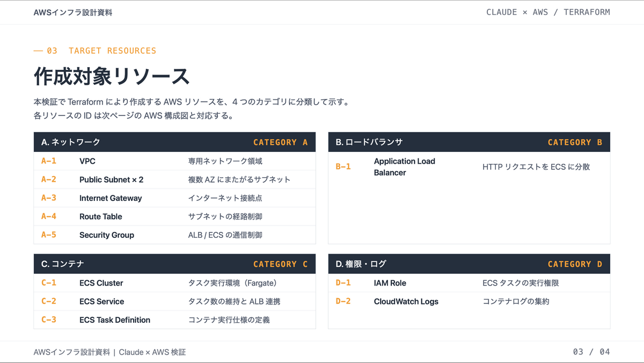Select Public Subnet × 2 cell
Screen dimensions: 644x363
(112, 179)
